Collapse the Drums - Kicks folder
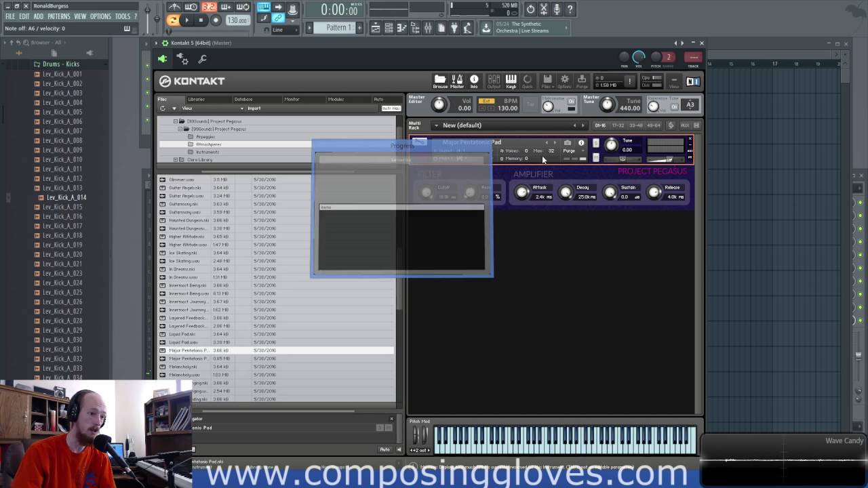The image size is (868, 488). click(57, 64)
